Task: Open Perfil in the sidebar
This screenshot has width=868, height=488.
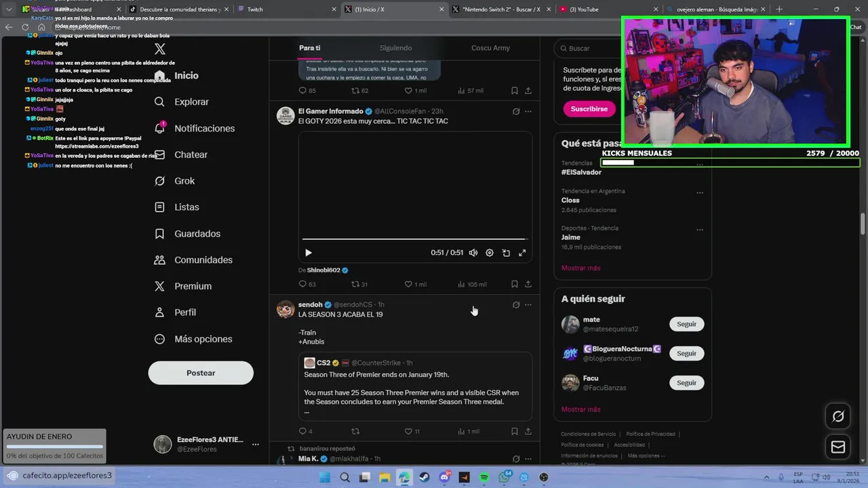Action: coord(175,312)
